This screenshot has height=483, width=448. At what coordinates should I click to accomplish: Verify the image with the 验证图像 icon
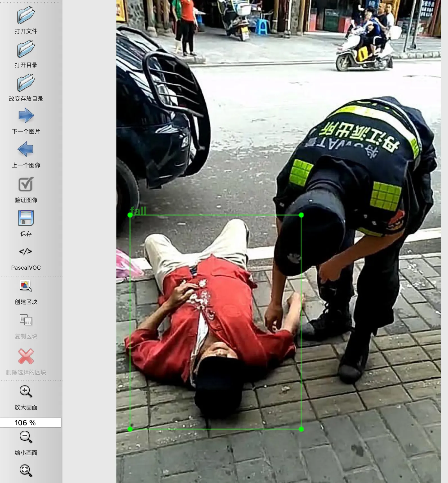pyautogui.click(x=26, y=184)
